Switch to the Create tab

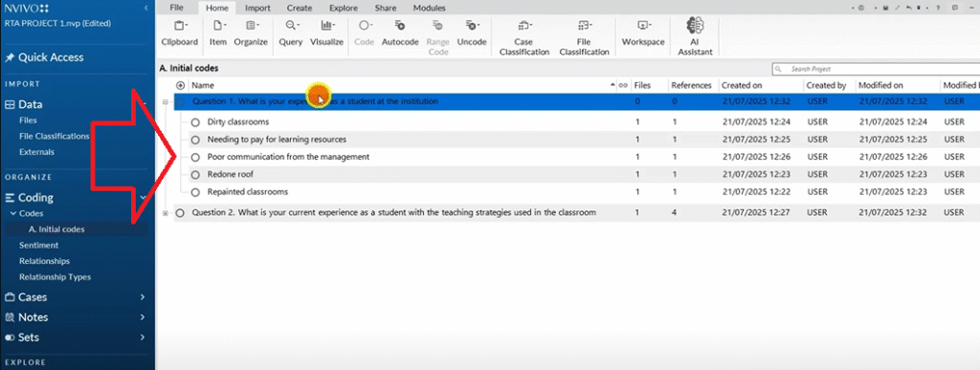[300, 8]
